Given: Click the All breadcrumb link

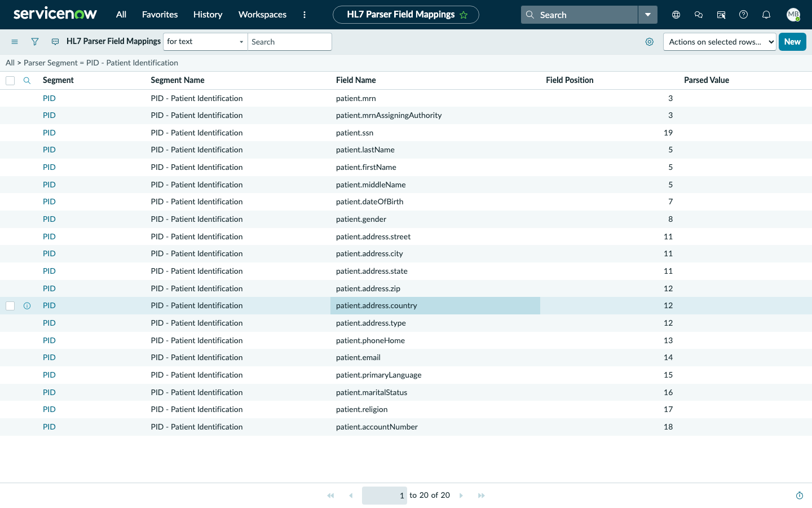Looking at the screenshot, I should coord(10,63).
